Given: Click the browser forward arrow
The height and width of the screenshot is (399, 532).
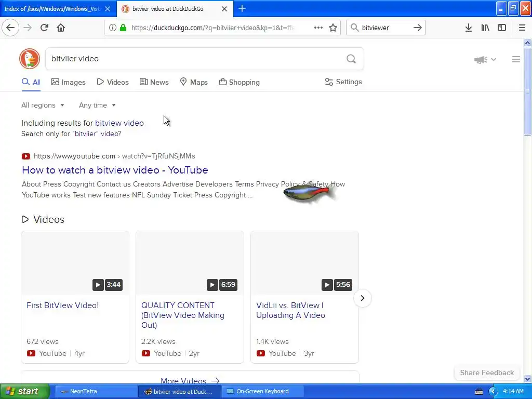Looking at the screenshot, I should tap(28, 28).
